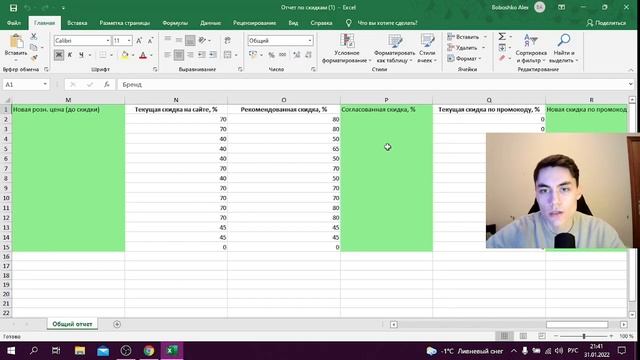Image resolution: width=640 pixels, height=360 pixels.
Task: Toggle bold formatting (Ж)
Action: point(59,55)
